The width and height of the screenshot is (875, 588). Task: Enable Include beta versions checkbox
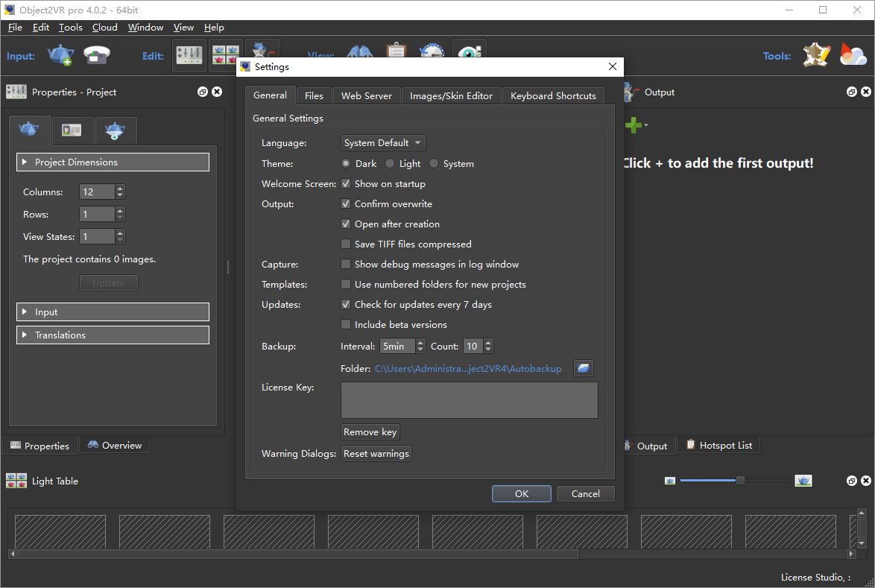[346, 324]
